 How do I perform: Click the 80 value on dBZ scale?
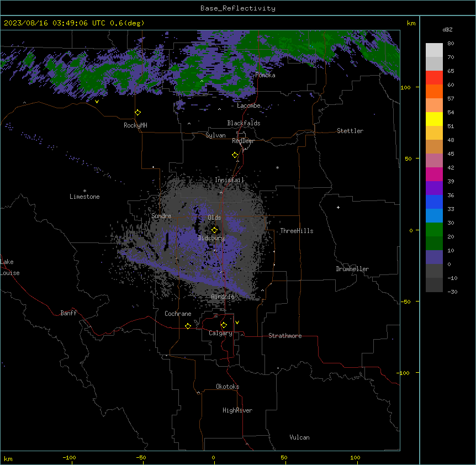[x=451, y=44]
